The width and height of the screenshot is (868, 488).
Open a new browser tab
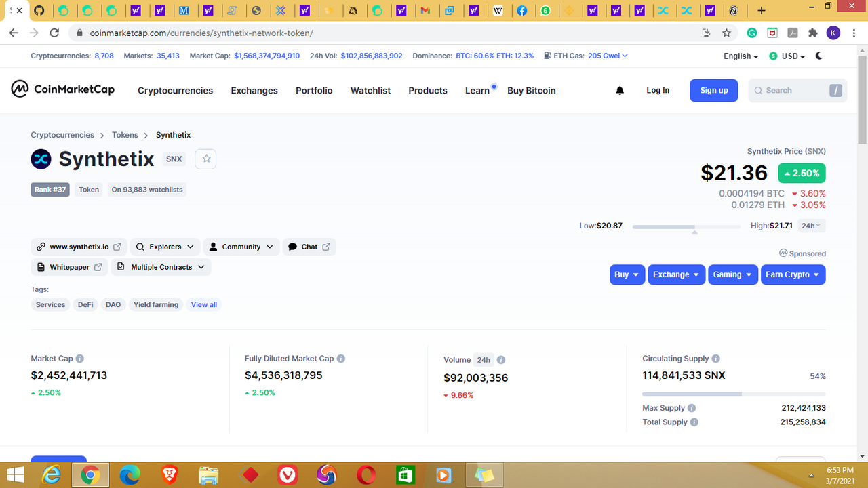tap(762, 11)
